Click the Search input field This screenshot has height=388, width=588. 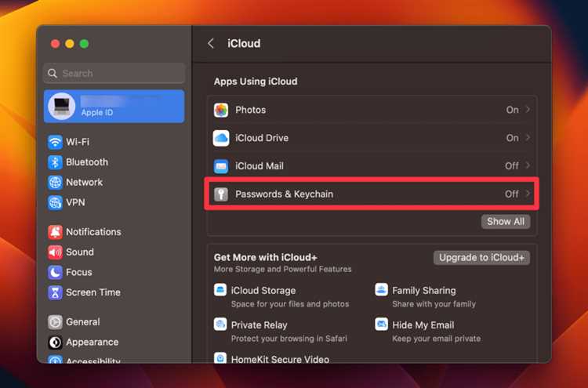(114, 73)
